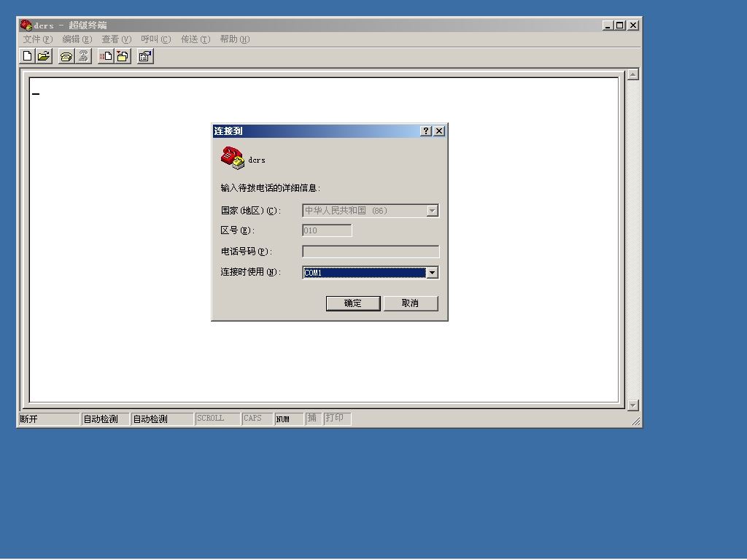The image size is (747, 560).
Task: Click the Open file toolbar icon
Action: (x=44, y=56)
